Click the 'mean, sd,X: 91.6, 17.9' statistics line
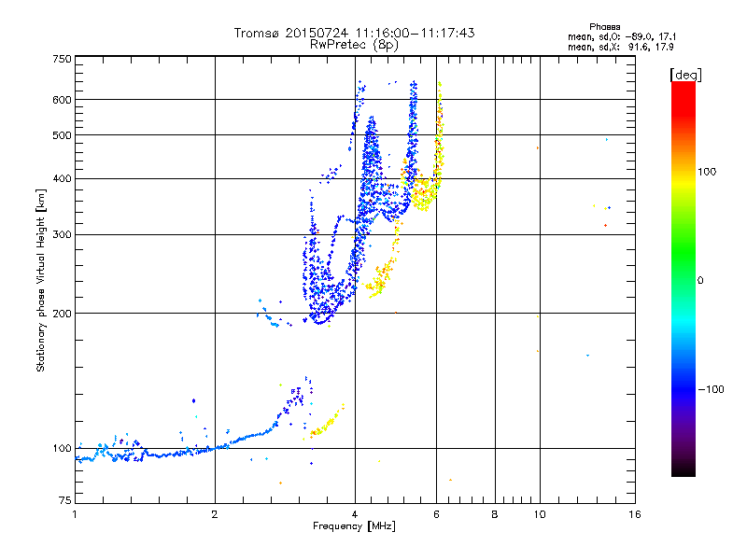This screenshot has height=560, width=747. click(620, 47)
